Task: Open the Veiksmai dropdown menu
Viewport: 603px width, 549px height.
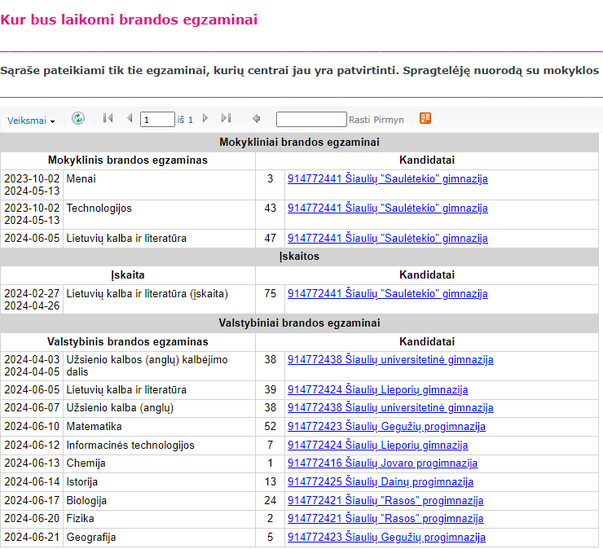Action: (x=31, y=120)
